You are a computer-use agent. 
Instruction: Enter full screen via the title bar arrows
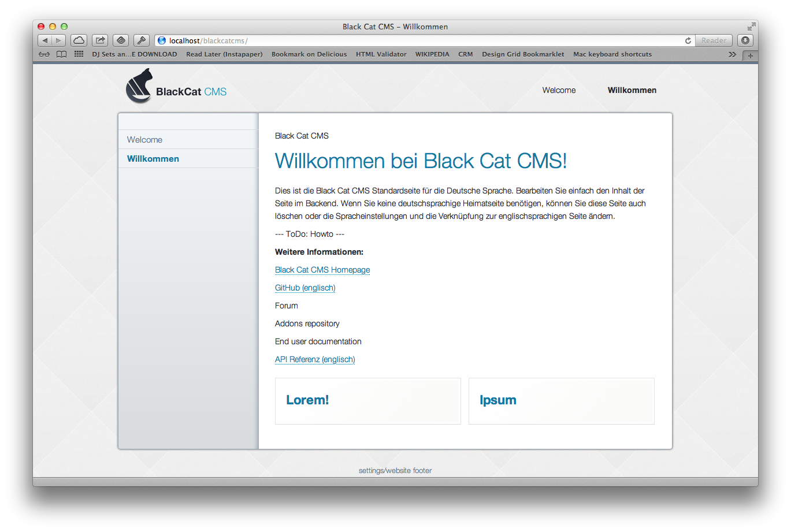pos(751,27)
